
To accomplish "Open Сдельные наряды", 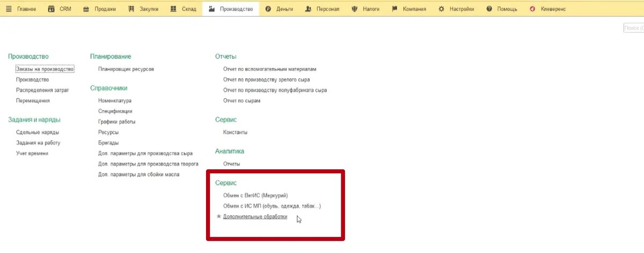I will tap(38, 132).
